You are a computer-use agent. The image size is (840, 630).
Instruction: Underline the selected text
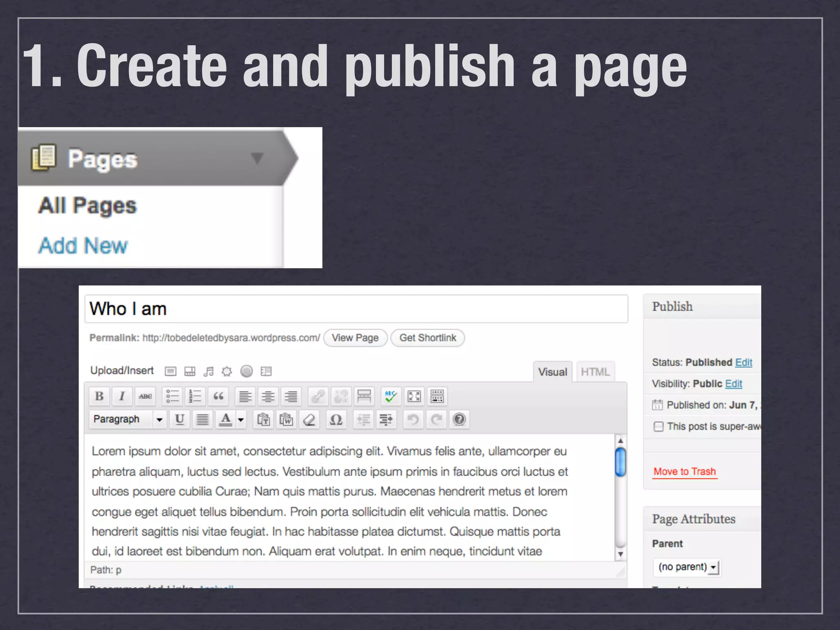pos(180,419)
